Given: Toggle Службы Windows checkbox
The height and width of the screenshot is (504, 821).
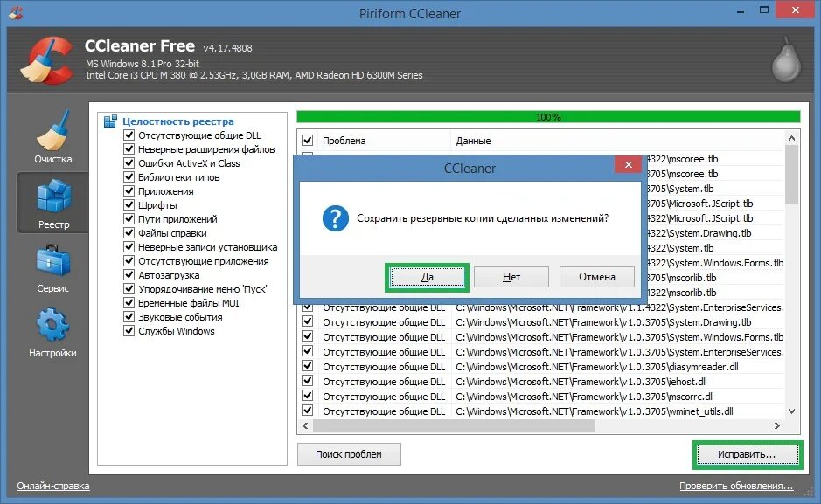Looking at the screenshot, I should tap(129, 330).
